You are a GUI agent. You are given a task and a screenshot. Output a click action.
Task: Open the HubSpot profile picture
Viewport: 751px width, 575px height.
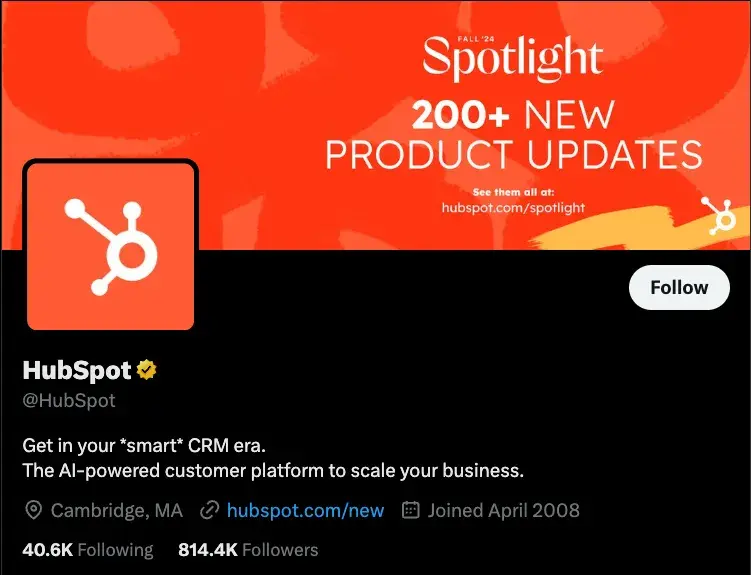pos(110,246)
